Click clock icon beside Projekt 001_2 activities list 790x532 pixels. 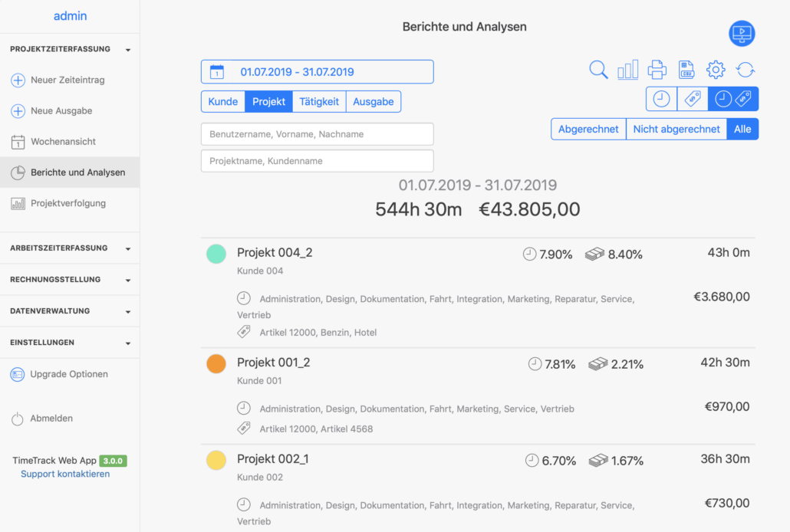(x=244, y=408)
